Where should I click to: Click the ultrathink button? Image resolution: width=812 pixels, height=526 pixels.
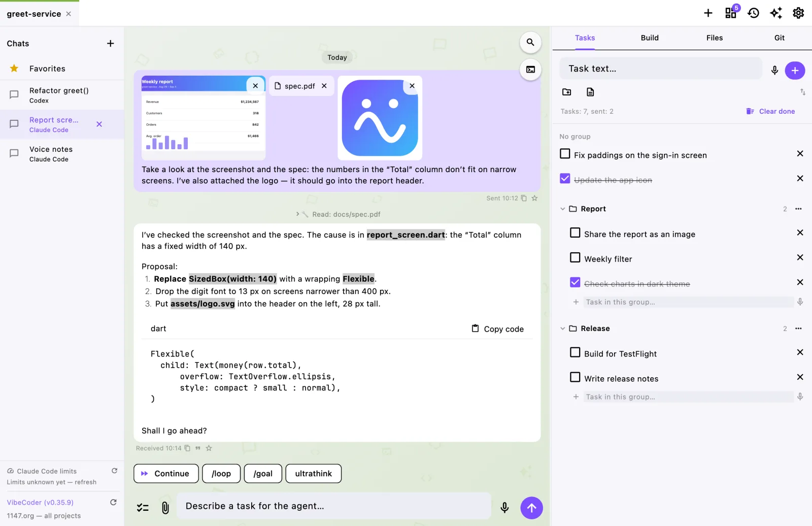point(314,474)
